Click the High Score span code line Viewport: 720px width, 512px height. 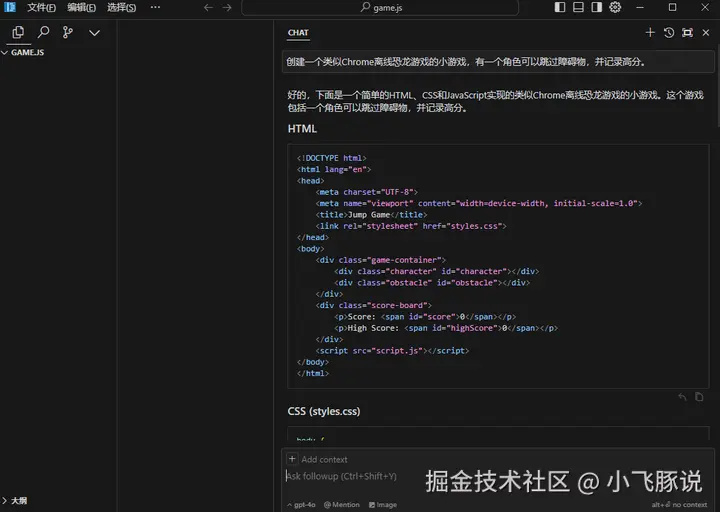(446, 328)
